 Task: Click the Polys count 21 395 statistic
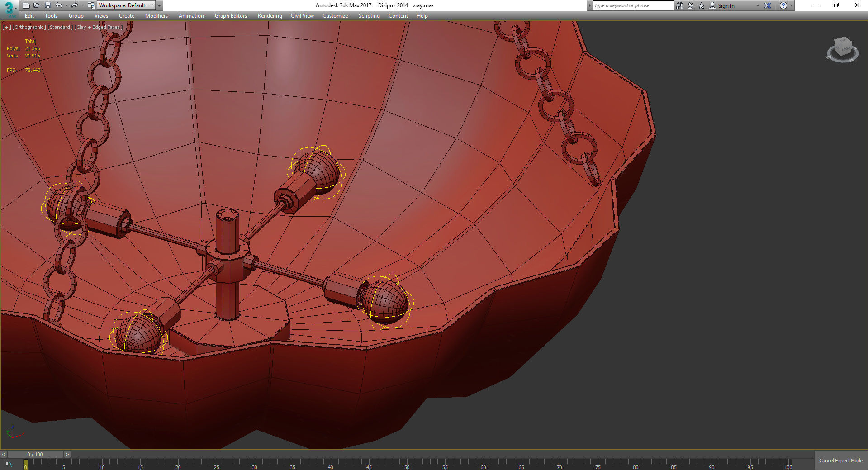(33, 48)
